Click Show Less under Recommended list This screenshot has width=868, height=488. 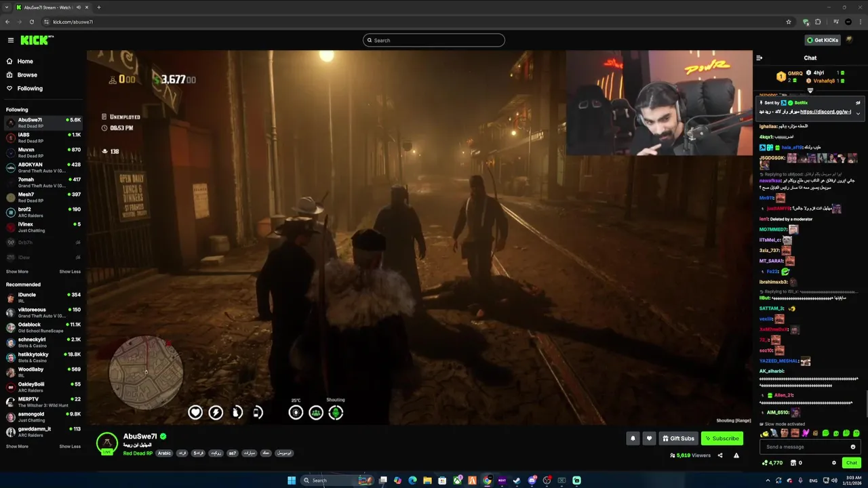coord(70,447)
